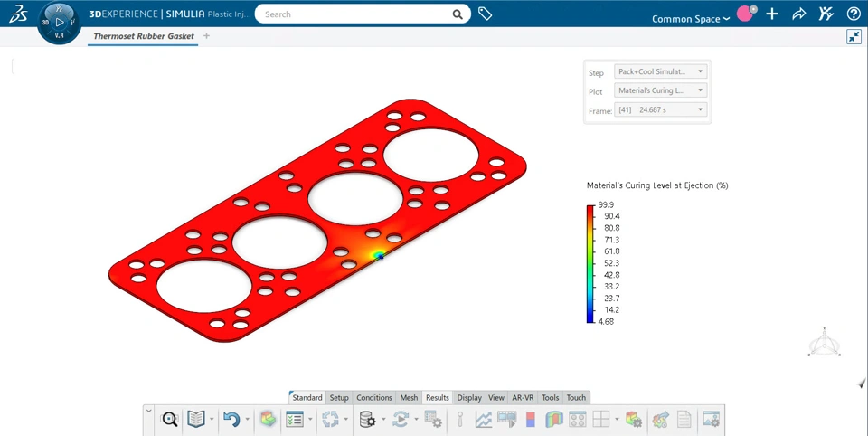This screenshot has width=868, height=436.
Task: Open the collaboration network icon in header
Action: (826, 14)
